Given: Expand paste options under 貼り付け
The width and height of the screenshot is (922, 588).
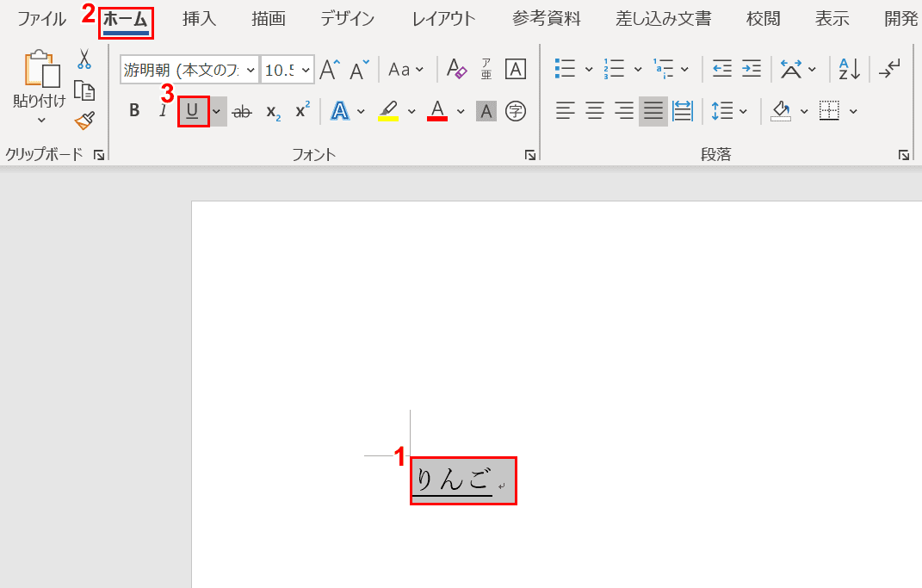Looking at the screenshot, I should click(40, 121).
